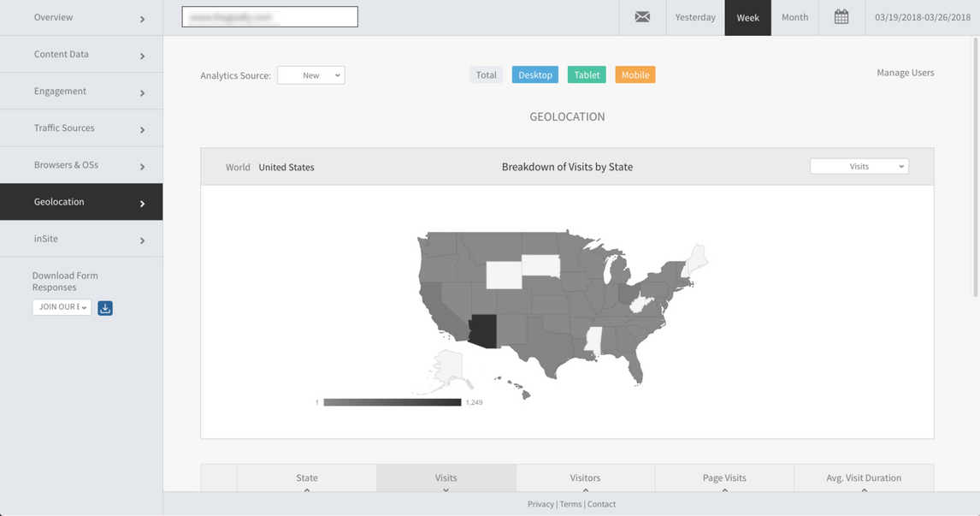Click the website URL input field
This screenshot has width=980, height=516.
269,17
